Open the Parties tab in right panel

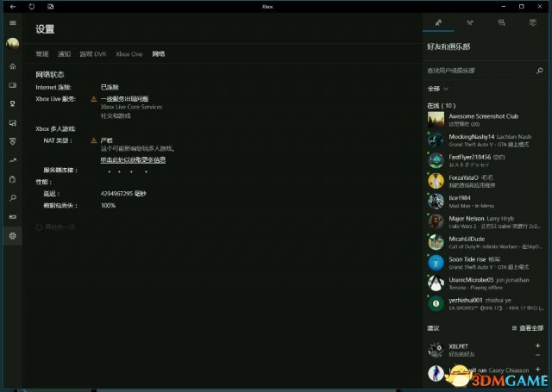coord(470,23)
